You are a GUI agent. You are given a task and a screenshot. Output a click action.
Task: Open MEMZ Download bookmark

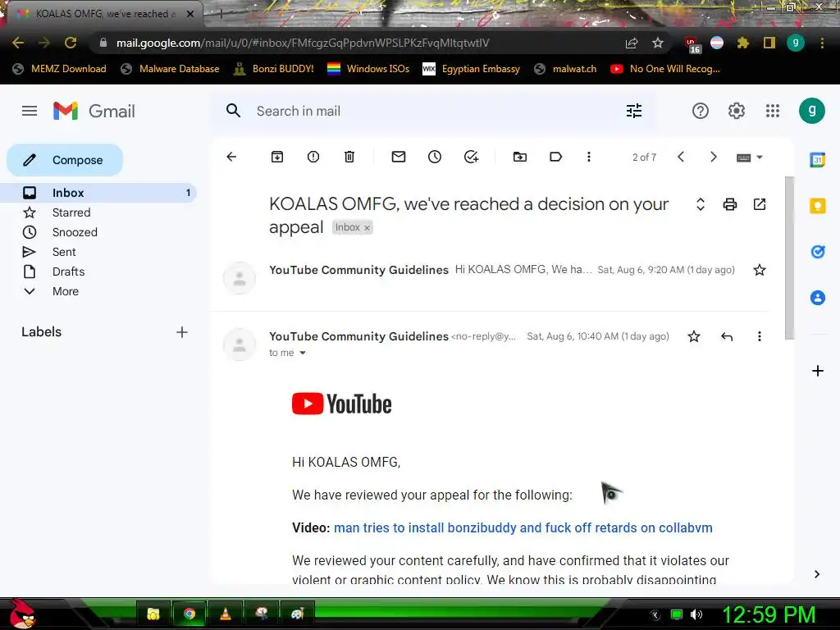[x=59, y=69]
